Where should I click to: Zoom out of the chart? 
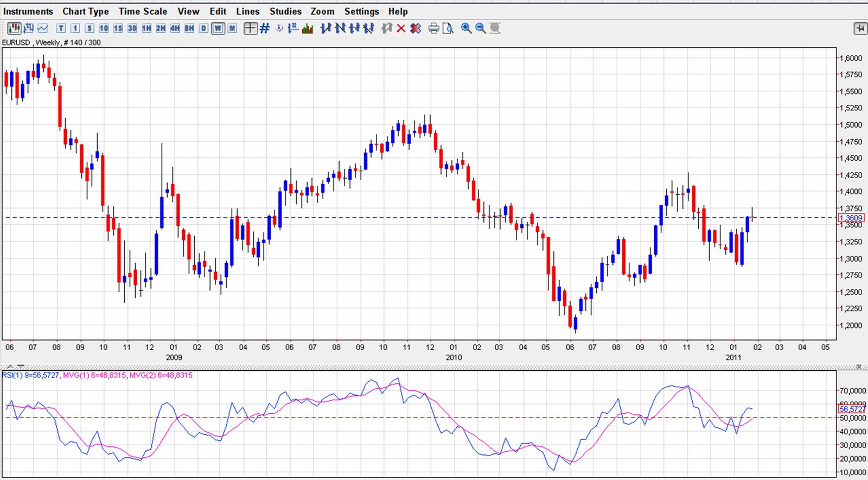(480, 28)
